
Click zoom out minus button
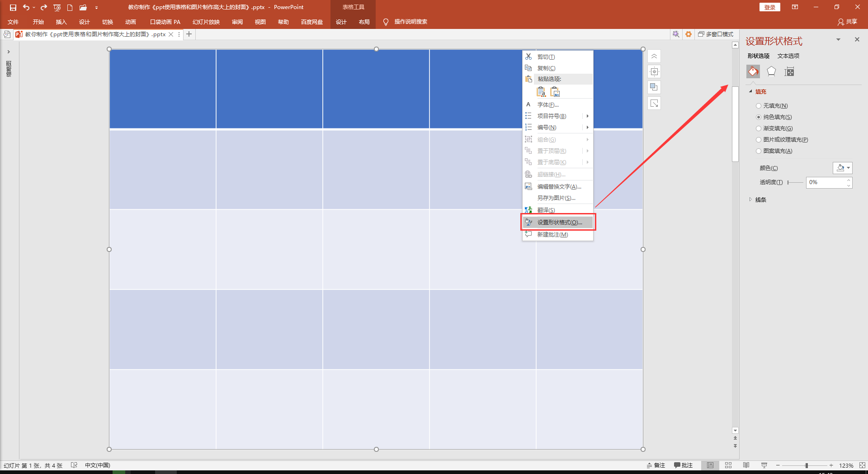[x=778, y=465]
